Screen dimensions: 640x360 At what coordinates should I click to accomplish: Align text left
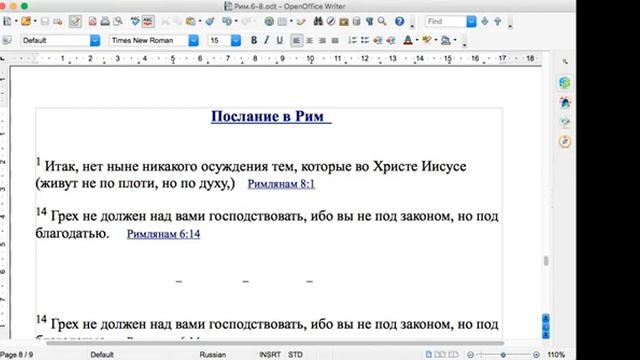coord(297,40)
